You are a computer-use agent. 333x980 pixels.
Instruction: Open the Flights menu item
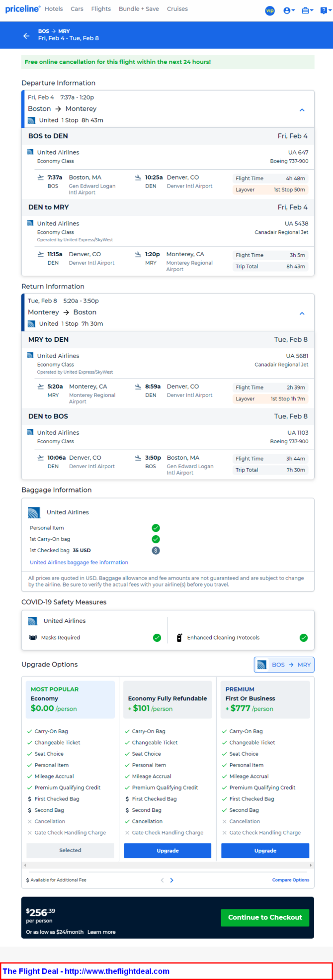pos(101,9)
